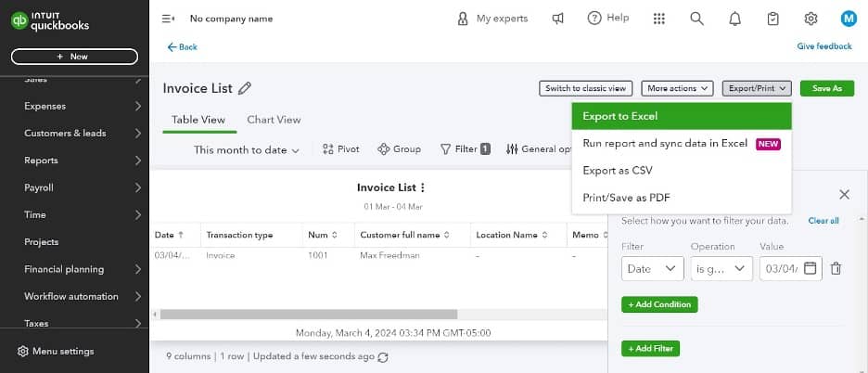This screenshot has width=868, height=373.
Task: Switch to Chart View tab
Action: (274, 120)
